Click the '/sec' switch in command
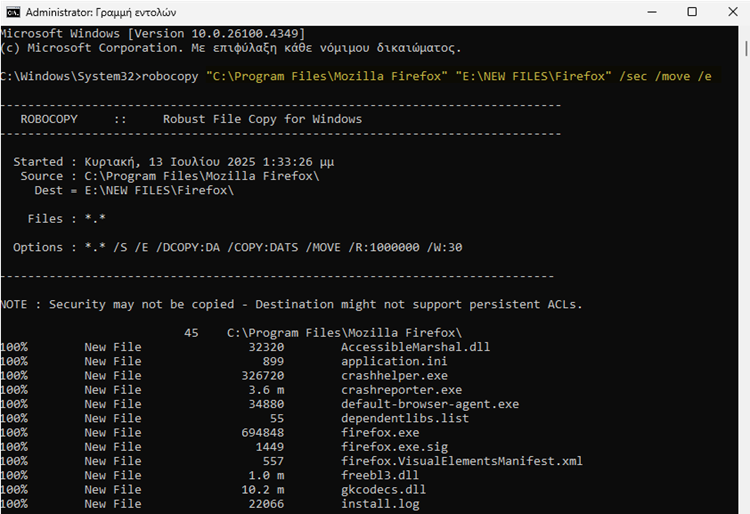 (633, 77)
